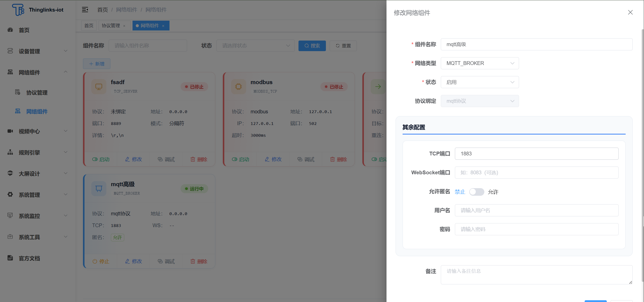Open 协议管理 in sidebar submenu
The height and width of the screenshot is (302, 644).
[37, 92]
